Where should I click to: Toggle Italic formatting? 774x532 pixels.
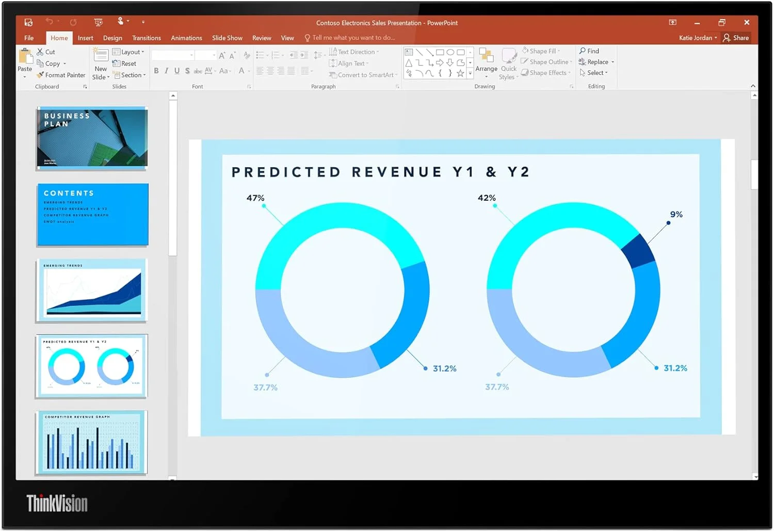point(166,71)
